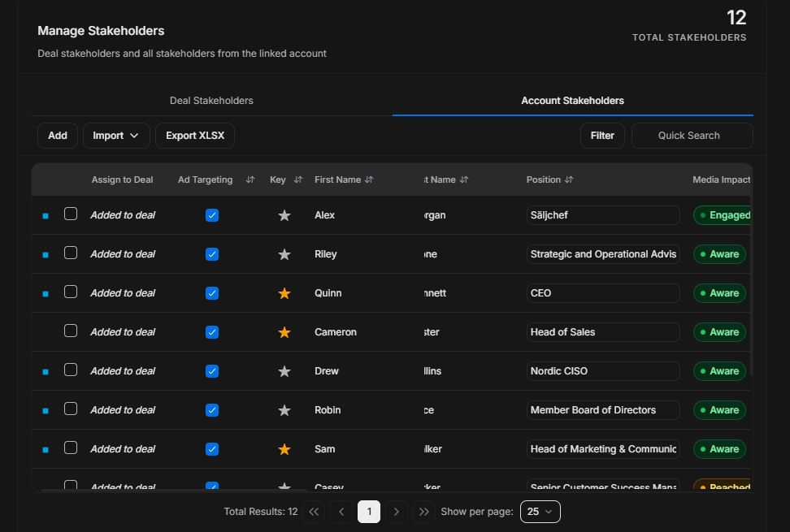Select page 1 button
The height and width of the screenshot is (532, 790).
coord(369,512)
